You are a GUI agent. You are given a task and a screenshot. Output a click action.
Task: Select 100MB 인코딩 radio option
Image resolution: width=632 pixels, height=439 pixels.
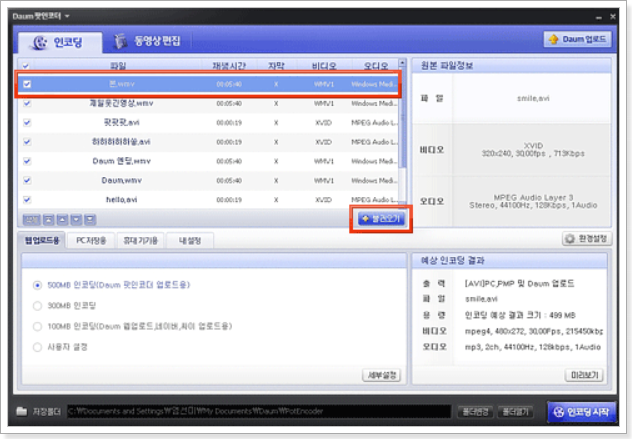click(37, 327)
